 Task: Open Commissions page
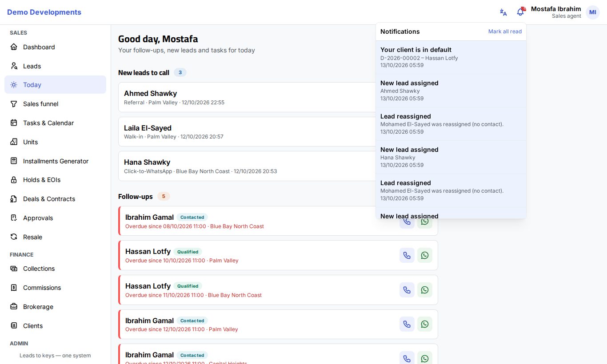(55, 288)
